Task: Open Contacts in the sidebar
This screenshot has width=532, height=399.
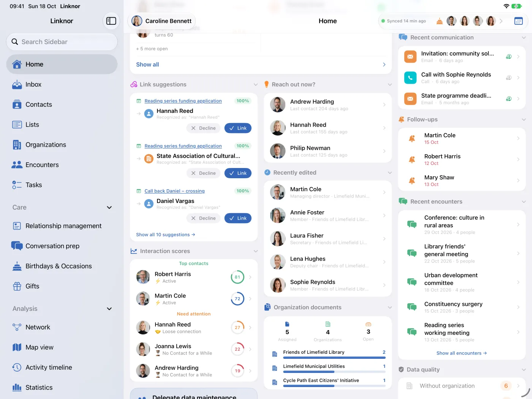Action: (62, 104)
